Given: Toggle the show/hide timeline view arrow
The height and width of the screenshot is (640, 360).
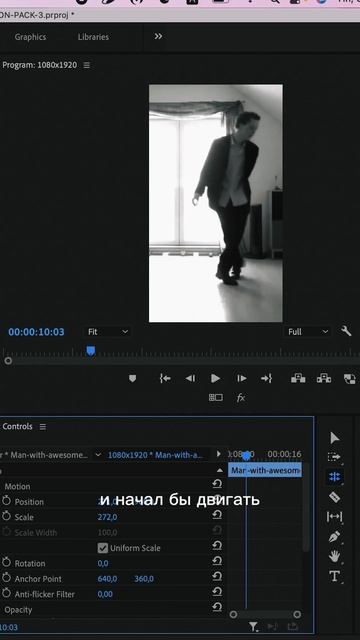Looking at the screenshot, I should click(219, 454).
